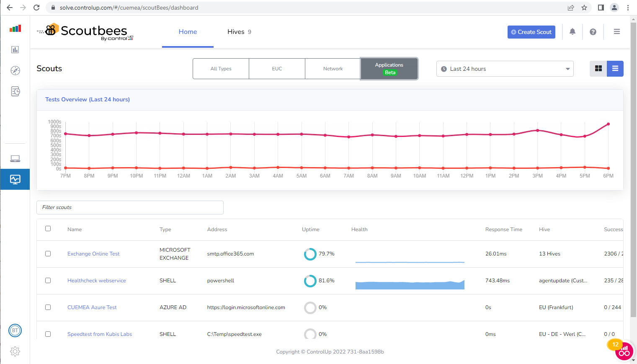Viewport: 637px width, 364px height.
Task: Click the Healthcheck webservice uptime ring
Action: point(310,281)
